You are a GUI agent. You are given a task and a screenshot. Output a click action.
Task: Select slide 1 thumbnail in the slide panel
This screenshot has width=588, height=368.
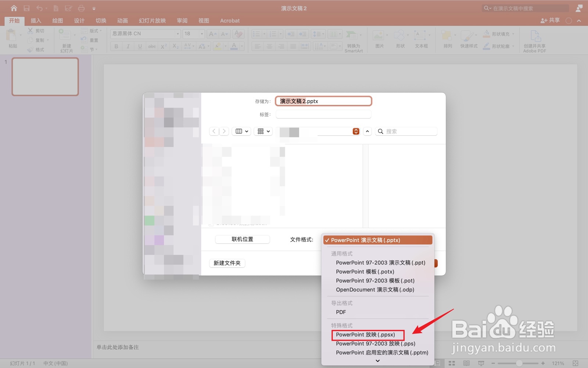pos(45,77)
